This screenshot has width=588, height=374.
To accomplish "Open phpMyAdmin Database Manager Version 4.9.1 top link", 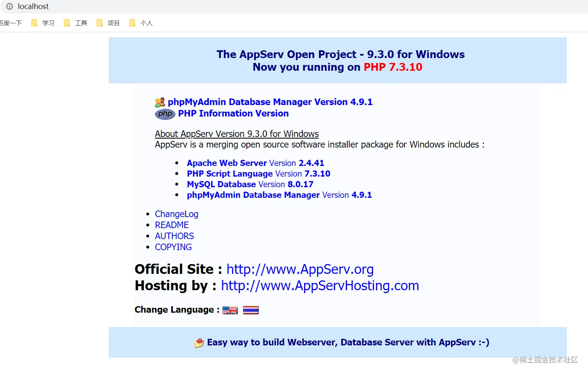I will [x=270, y=102].
